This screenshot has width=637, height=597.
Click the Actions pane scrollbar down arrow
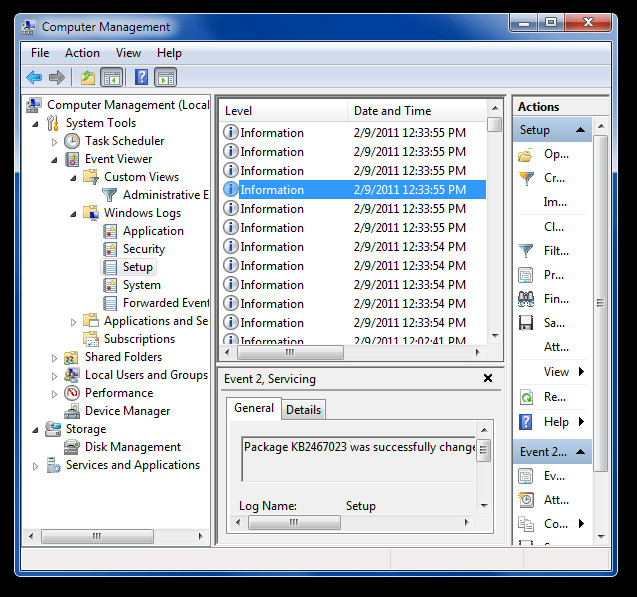point(601,537)
